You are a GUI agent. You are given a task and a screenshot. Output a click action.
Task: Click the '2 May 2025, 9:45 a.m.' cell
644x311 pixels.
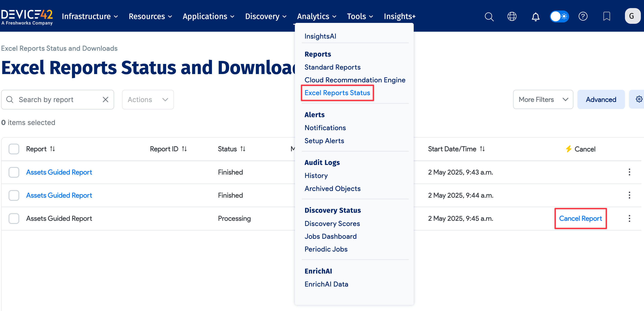coord(461,218)
